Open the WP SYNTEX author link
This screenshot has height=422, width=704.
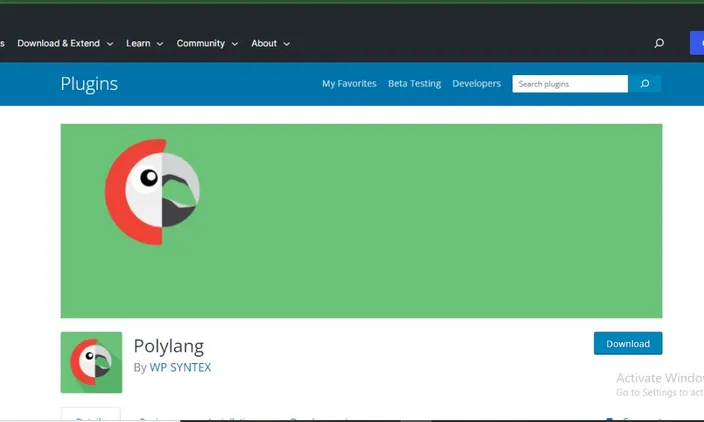(x=180, y=367)
